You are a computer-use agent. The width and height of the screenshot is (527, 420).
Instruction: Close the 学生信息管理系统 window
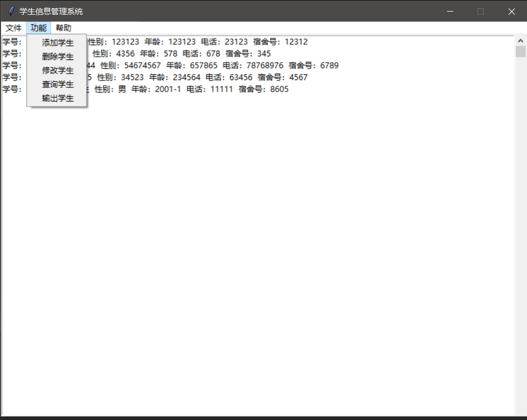point(512,12)
